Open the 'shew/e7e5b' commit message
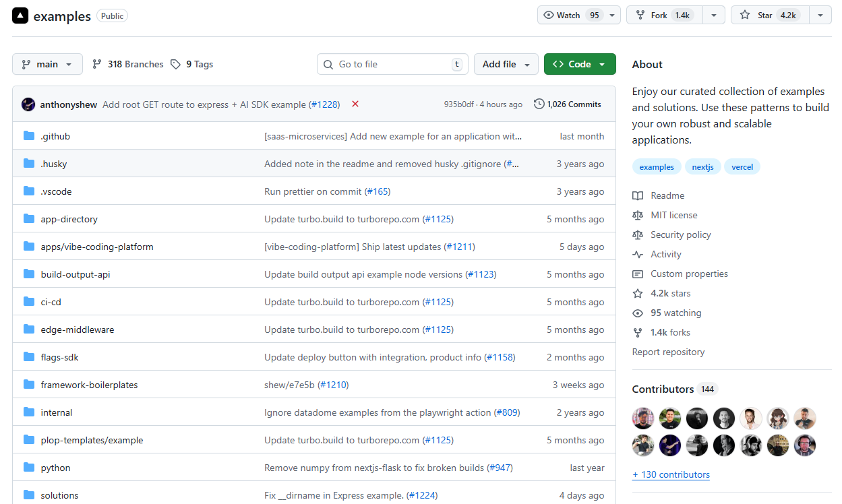The image size is (842, 504). click(289, 385)
